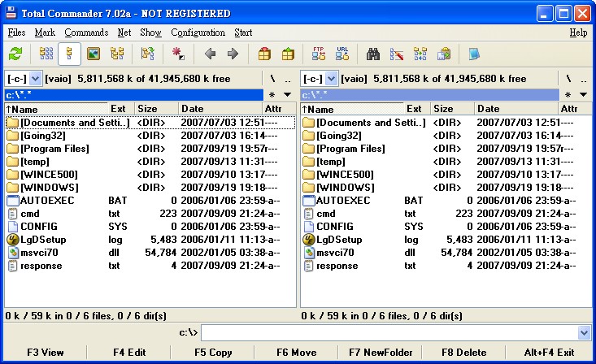This screenshot has width=596, height=364.
Task: Open the Show menu
Action: [150, 32]
